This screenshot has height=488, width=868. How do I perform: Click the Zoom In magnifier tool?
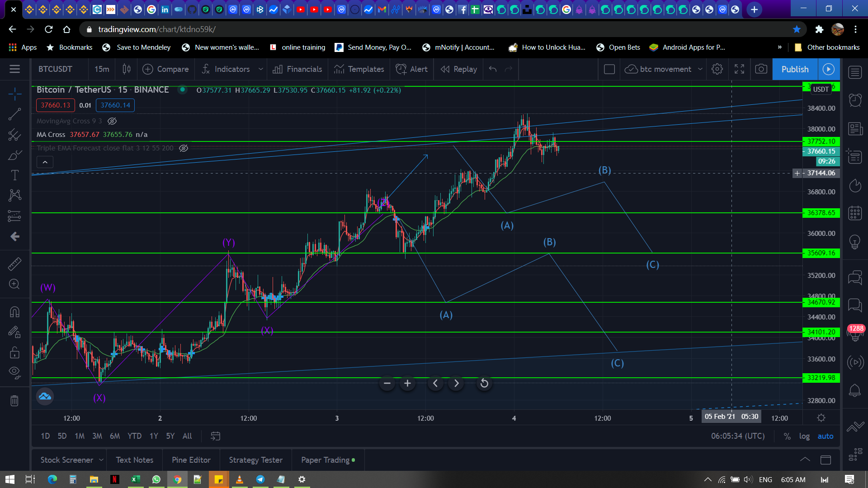pos(14,284)
